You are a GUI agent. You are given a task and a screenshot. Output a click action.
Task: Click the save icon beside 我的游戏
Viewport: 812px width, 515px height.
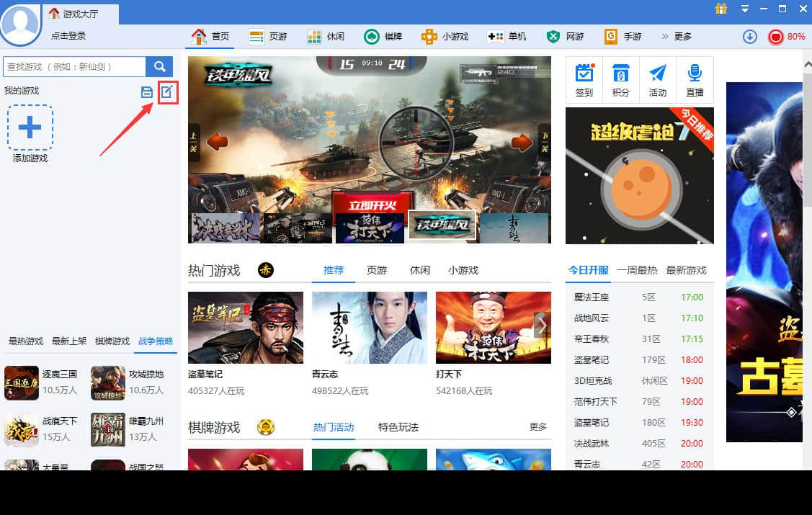(x=146, y=92)
